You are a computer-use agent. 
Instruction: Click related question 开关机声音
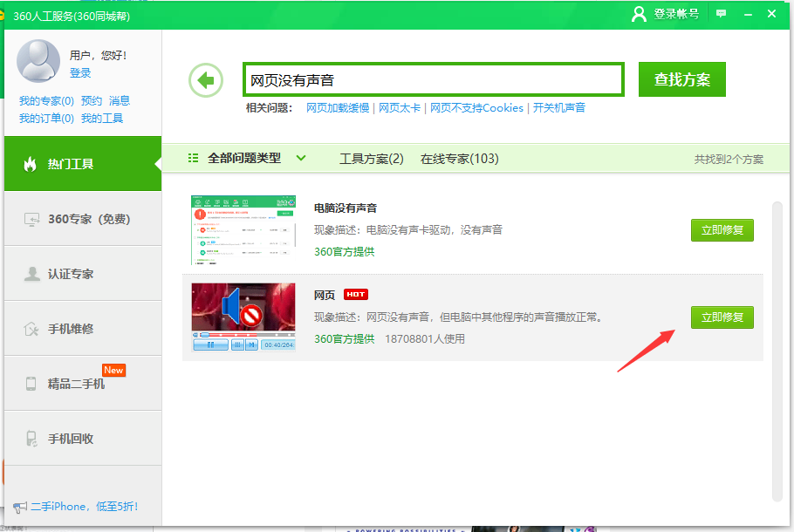(559, 108)
